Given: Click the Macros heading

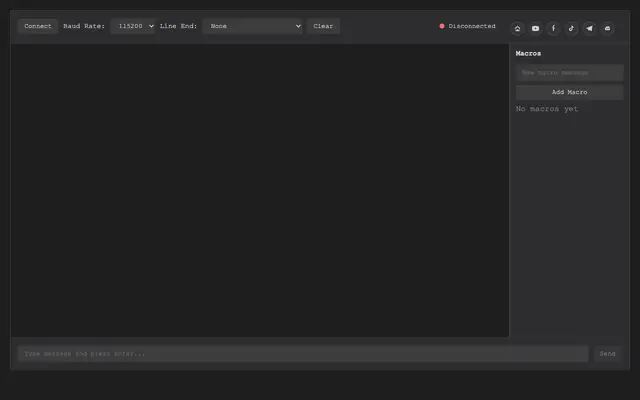Looking at the screenshot, I should 528,53.
